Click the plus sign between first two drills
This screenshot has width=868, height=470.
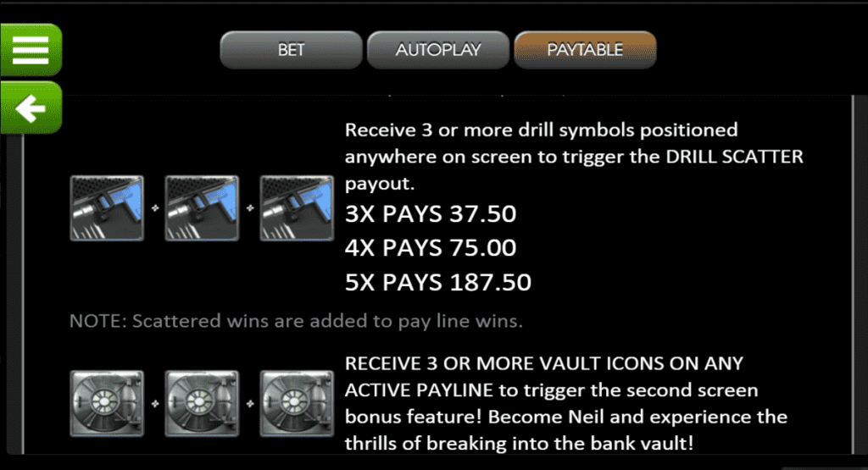pyautogui.click(x=155, y=208)
